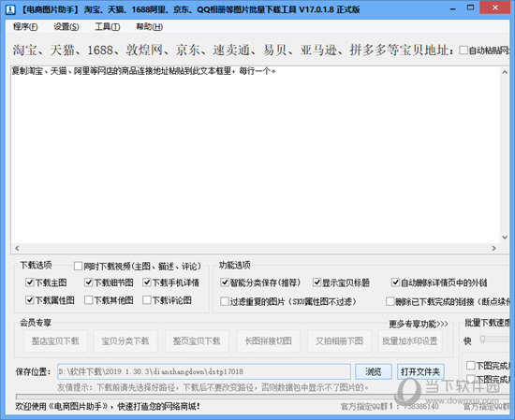
Task: Toggle 自动删除详情页中的外链 checkbox
Action: [395, 282]
